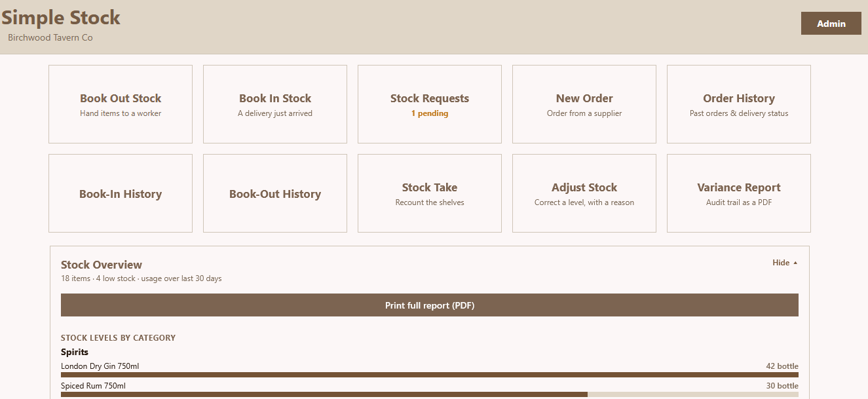Open the Book Out Stock card
The height and width of the screenshot is (399, 868).
click(x=121, y=104)
